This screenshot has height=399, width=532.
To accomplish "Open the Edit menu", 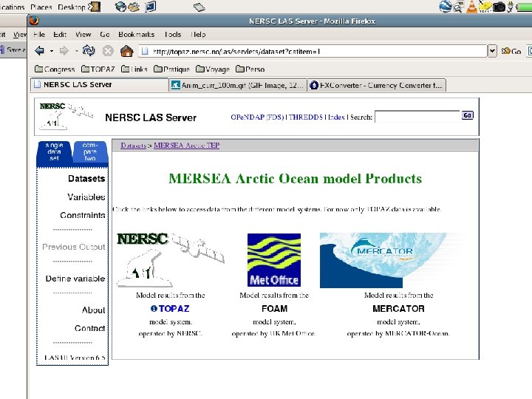I will click(x=60, y=34).
